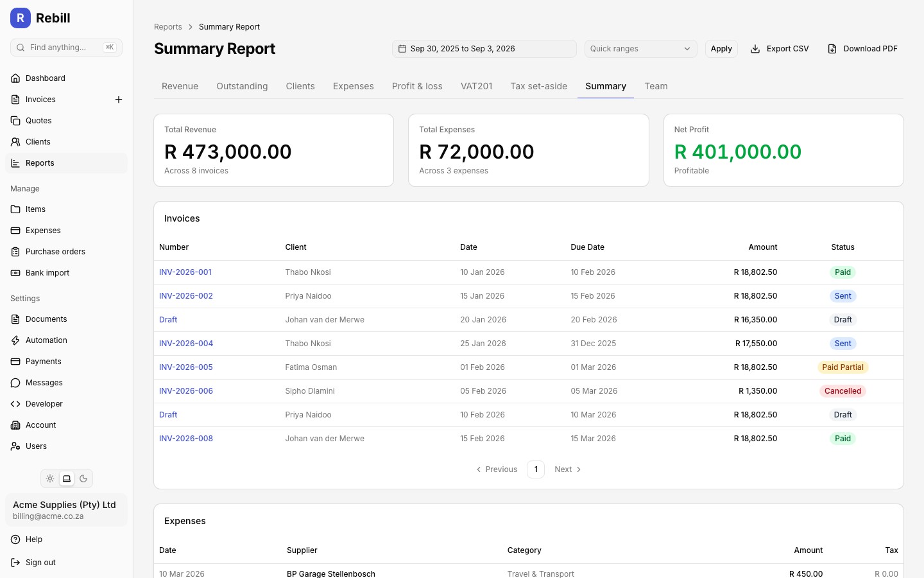Open Account settings

click(x=66, y=425)
